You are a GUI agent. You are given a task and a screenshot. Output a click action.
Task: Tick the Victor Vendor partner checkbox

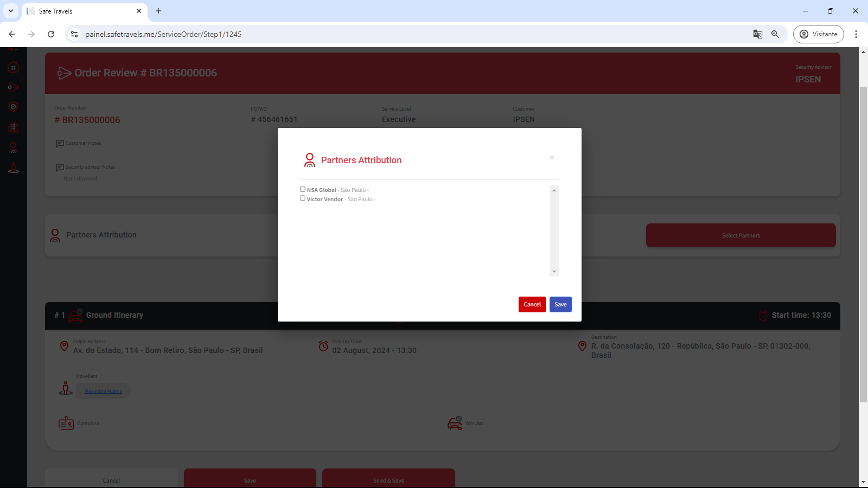303,198
